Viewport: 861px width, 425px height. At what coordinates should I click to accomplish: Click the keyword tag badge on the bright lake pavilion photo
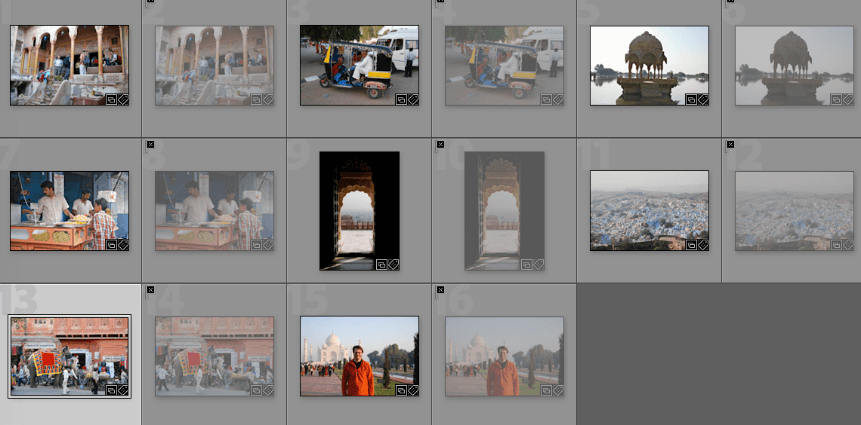(x=703, y=99)
